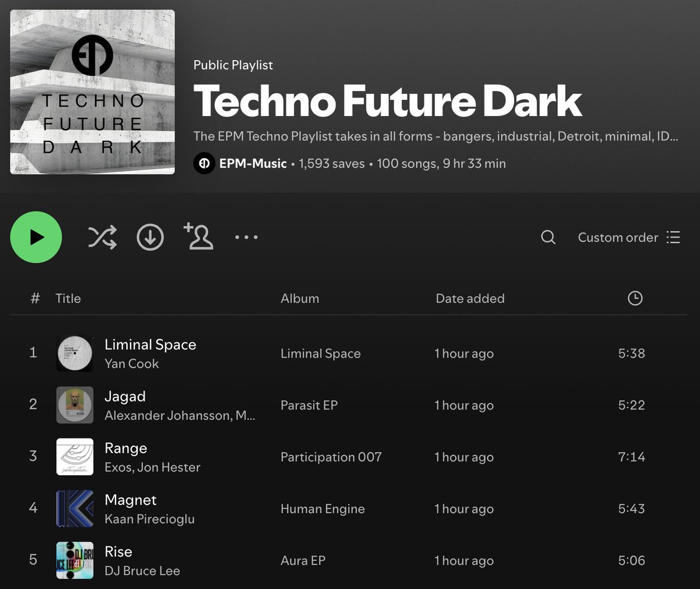700x589 pixels.
Task: Click '1 hour ago' in the Range row
Action: (x=464, y=457)
